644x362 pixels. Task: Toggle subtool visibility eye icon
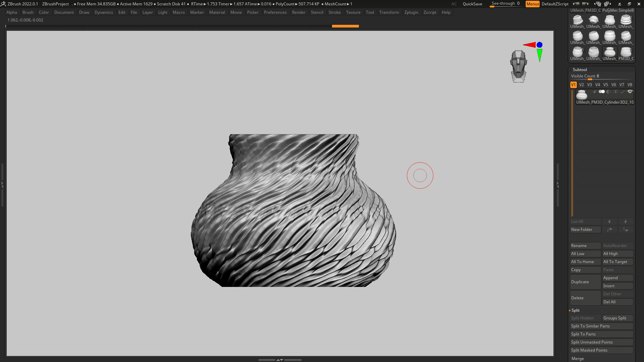click(x=630, y=92)
